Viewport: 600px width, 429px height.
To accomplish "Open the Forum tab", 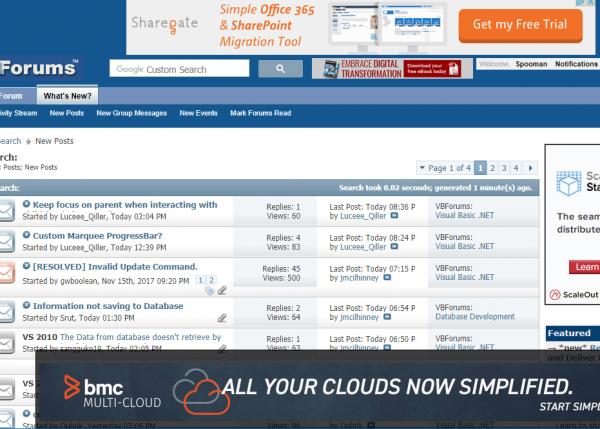I will point(11,96).
